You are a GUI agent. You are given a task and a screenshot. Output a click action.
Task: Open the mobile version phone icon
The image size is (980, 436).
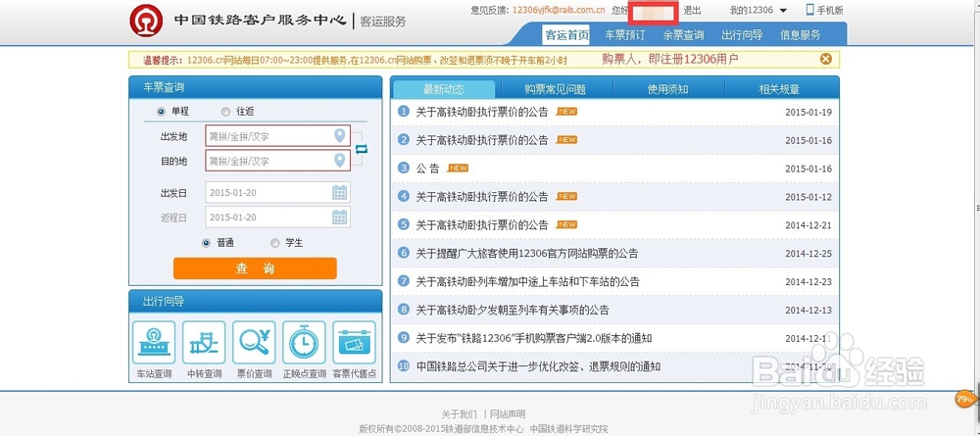(x=810, y=10)
